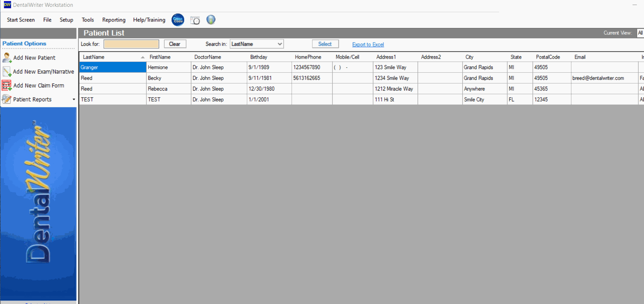Sort by the Mobile/Cell column header

coord(353,57)
